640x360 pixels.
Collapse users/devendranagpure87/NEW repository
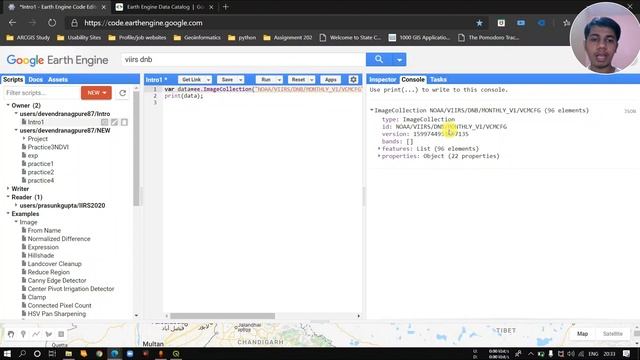16,130
